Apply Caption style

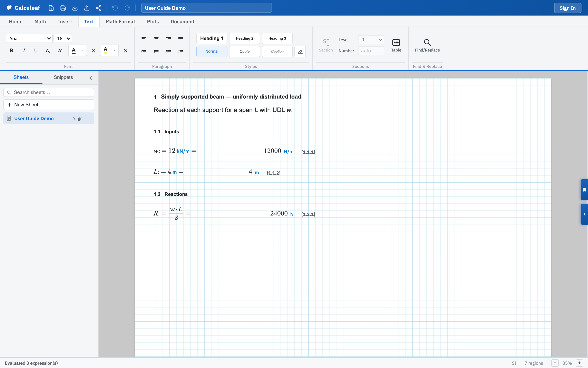(x=277, y=51)
